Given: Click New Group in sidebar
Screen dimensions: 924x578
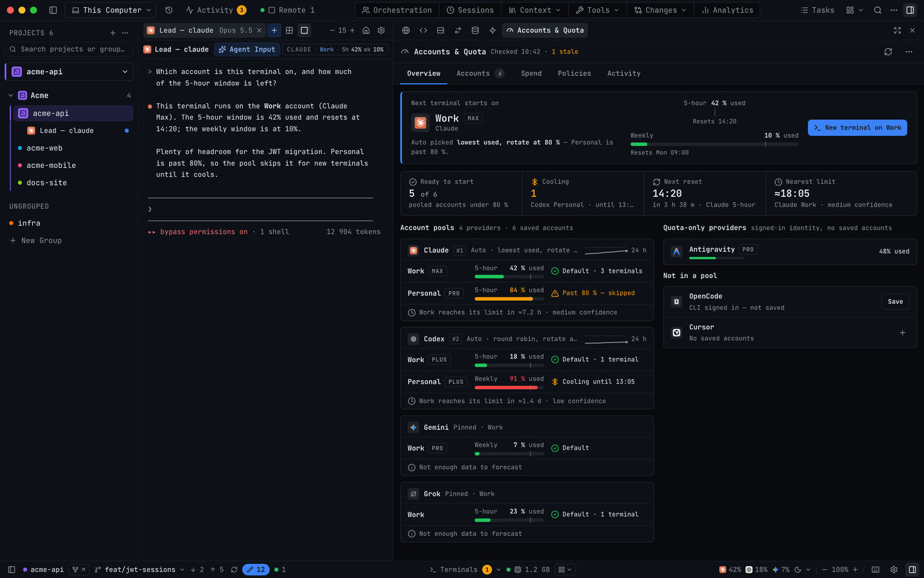Looking at the screenshot, I should click(36, 240).
